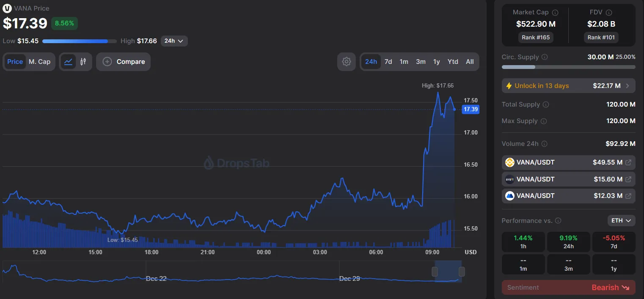Click the 1h performance 1.44% cell
The width and height of the screenshot is (644, 299).
[523, 242]
